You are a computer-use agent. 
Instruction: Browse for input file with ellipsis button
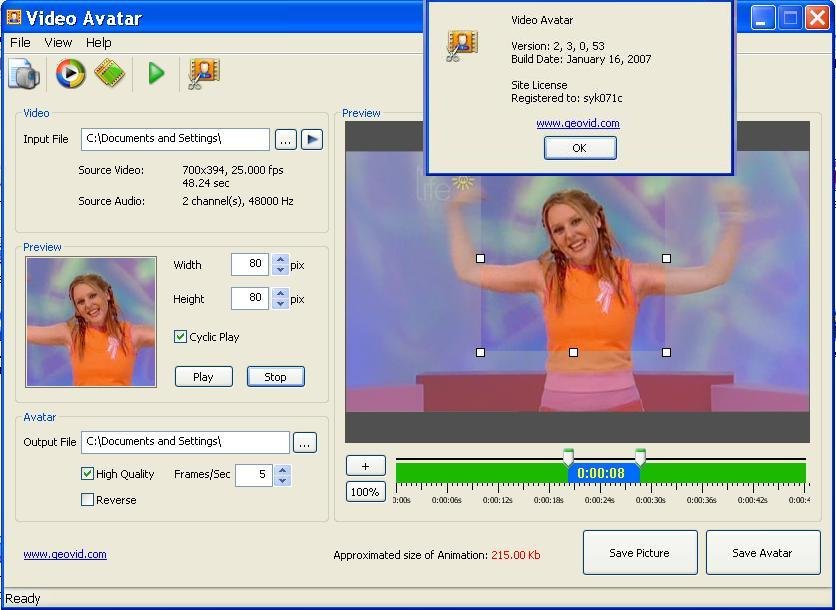[285, 139]
